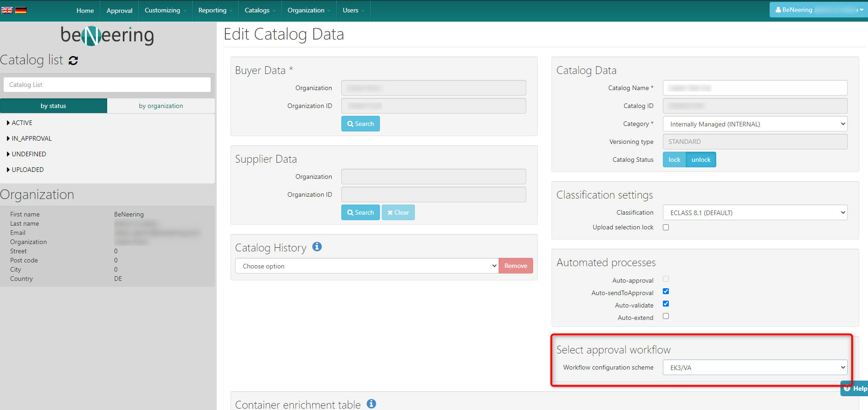Open the Category dropdown
This screenshot has width=868, height=410.
754,124
